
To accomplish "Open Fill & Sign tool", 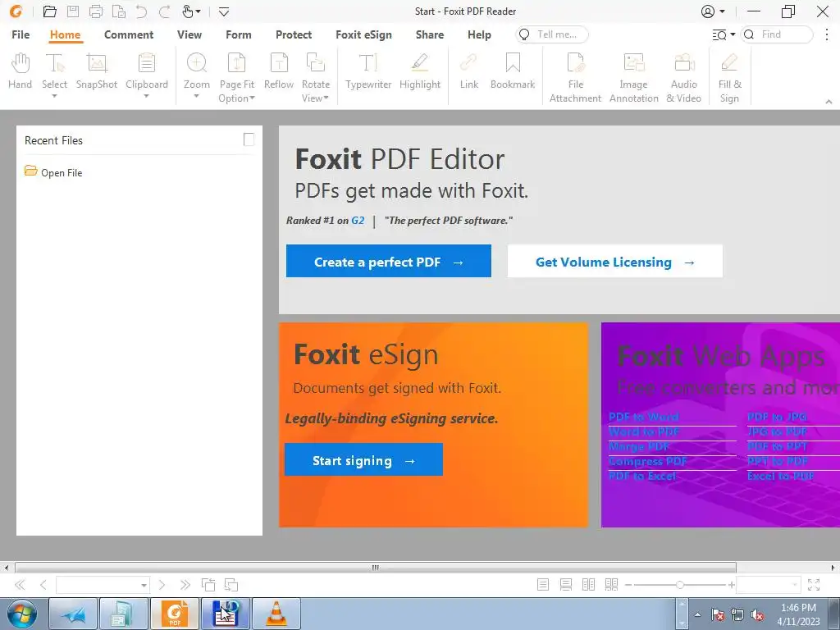I will (729, 78).
